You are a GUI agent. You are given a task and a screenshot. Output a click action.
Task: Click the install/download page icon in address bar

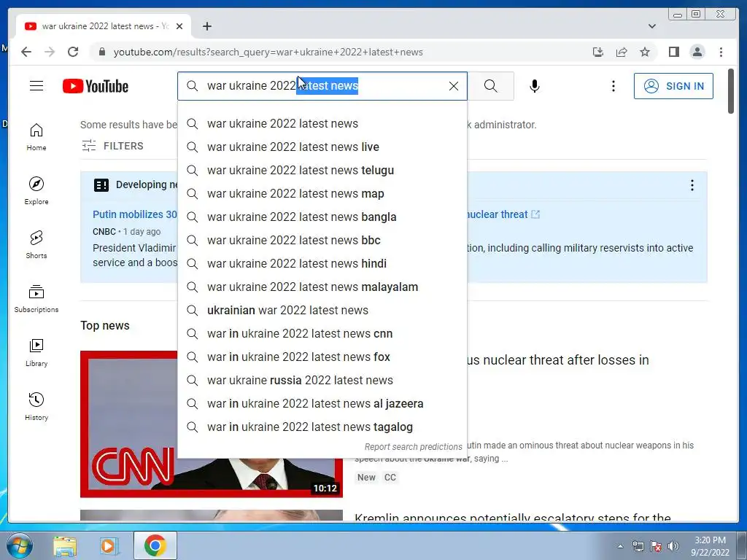(x=598, y=52)
